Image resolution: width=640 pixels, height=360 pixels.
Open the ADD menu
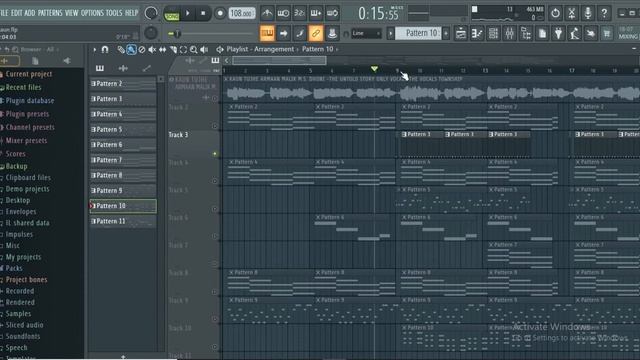click(30, 13)
